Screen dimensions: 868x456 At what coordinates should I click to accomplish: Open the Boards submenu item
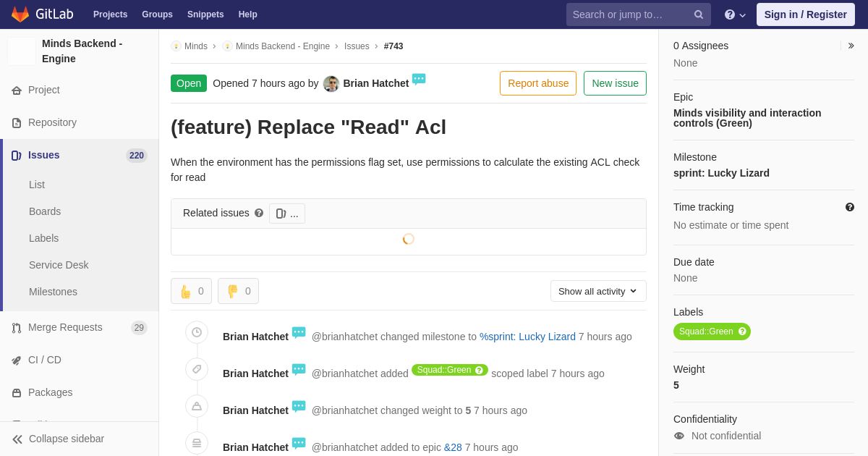tap(45, 211)
